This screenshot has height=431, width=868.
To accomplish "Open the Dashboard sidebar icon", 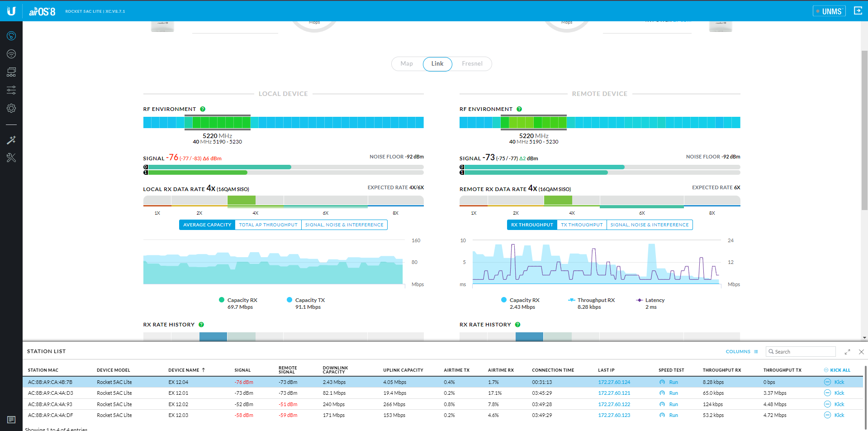I will 11,36.
